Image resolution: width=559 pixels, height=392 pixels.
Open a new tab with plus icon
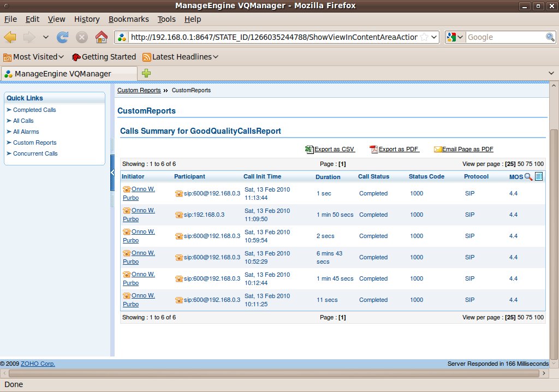coord(146,73)
